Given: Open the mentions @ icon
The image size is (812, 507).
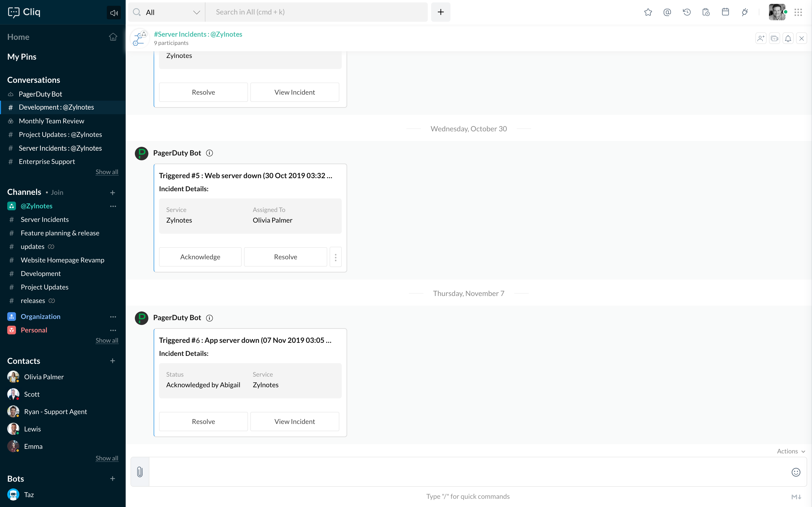Looking at the screenshot, I should 667,12.
